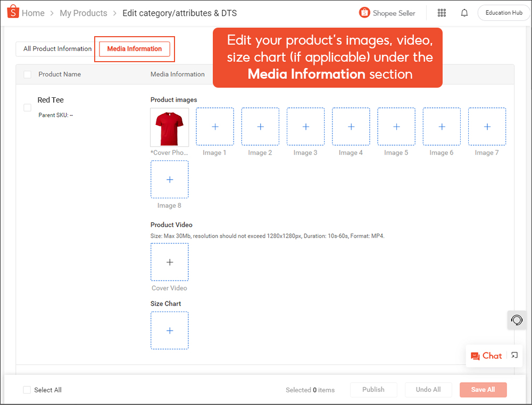The width and height of the screenshot is (532, 405).
Task: Add a photo to Image 1 slot
Action: pos(215,126)
